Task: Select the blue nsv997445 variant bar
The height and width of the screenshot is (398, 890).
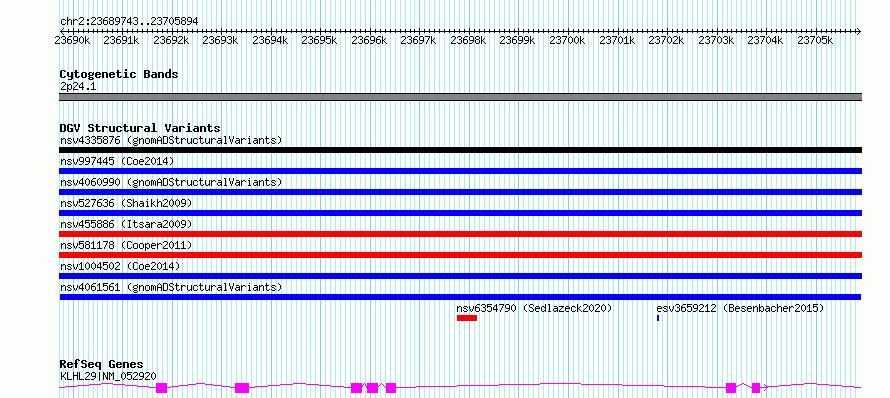Action: tap(460, 171)
